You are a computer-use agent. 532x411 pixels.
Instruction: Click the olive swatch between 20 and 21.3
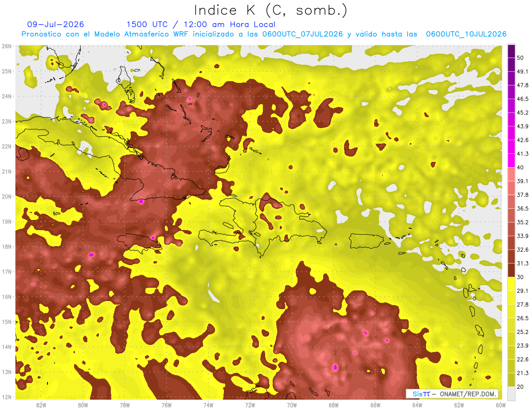[x=511, y=380]
